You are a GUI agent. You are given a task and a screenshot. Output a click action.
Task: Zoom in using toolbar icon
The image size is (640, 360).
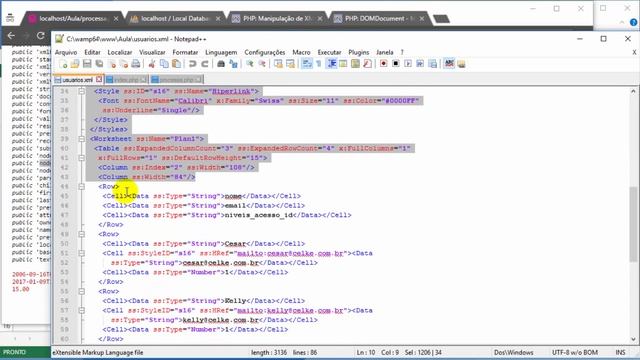coord(249,64)
